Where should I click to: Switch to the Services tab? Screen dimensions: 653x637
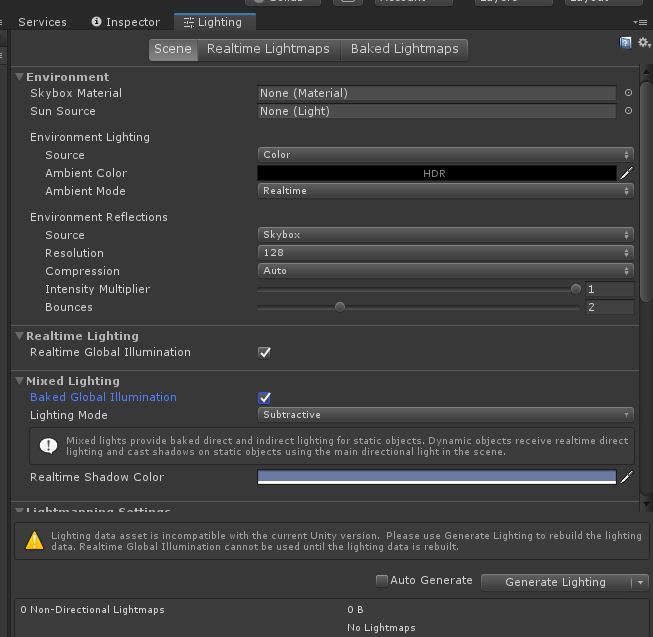[42, 22]
